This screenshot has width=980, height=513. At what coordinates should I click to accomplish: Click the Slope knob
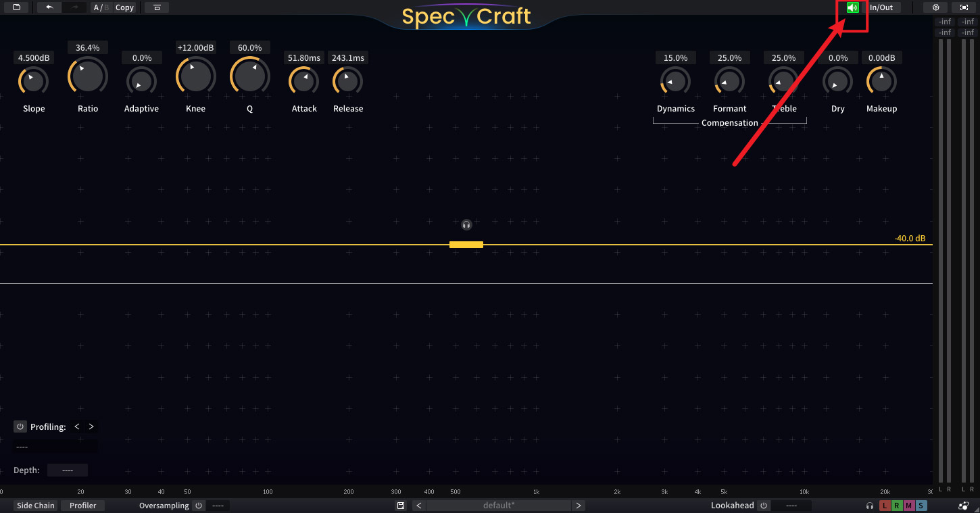click(x=34, y=82)
